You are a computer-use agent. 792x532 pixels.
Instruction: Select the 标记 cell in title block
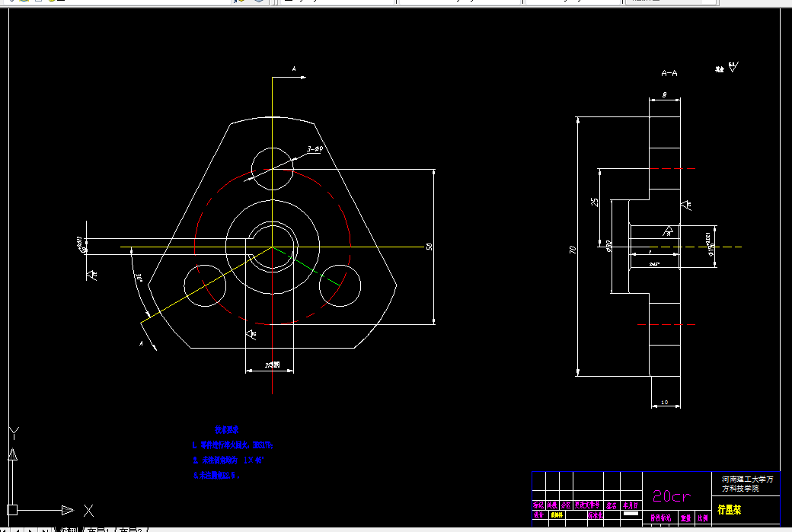coord(538,505)
